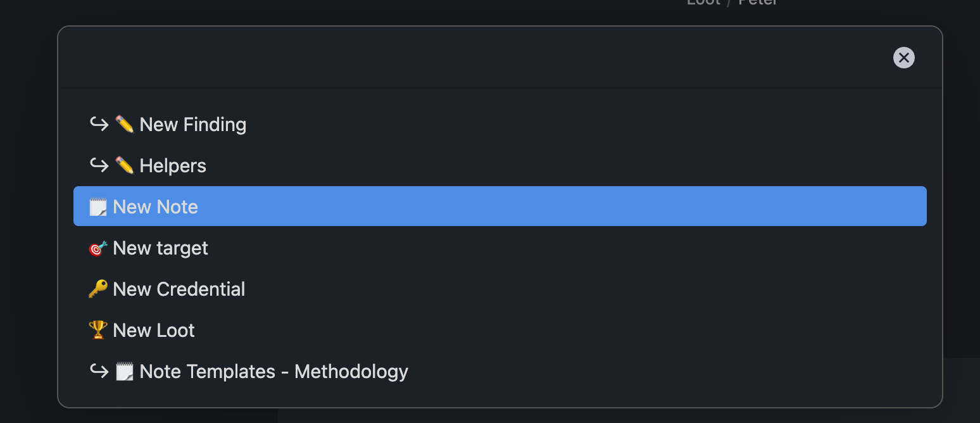The width and height of the screenshot is (980, 423).
Task: Click the notepad icon beside Note Templates
Action: click(125, 372)
